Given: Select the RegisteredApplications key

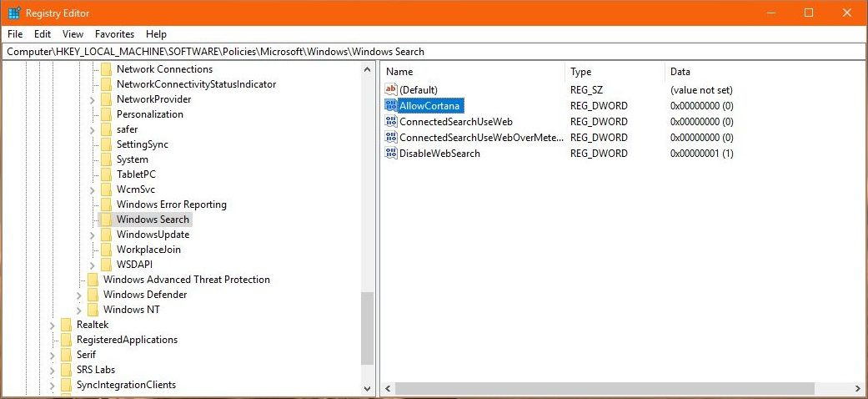Looking at the screenshot, I should [127, 340].
